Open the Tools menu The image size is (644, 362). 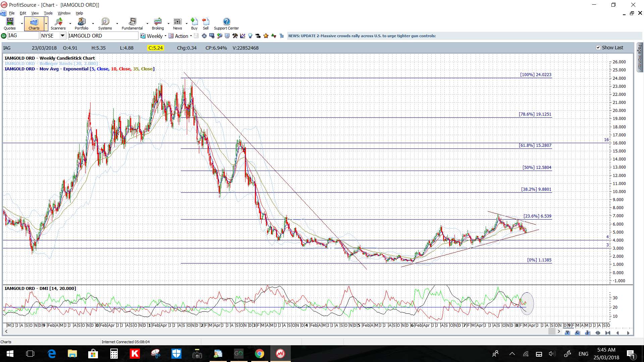[48, 13]
